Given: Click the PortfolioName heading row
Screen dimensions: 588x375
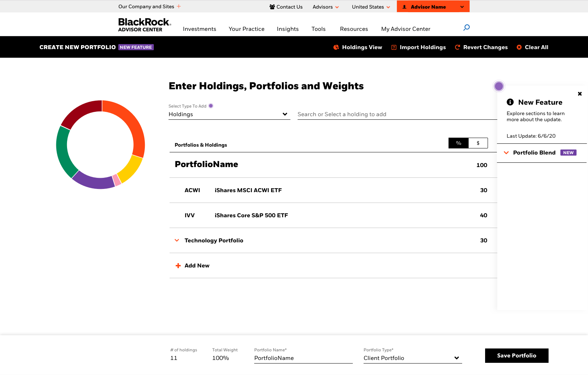Looking at the screenshot, I should (333, 165).
